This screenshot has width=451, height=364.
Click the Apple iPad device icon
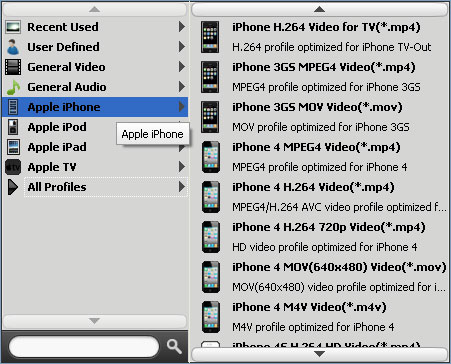coord(13,147)
